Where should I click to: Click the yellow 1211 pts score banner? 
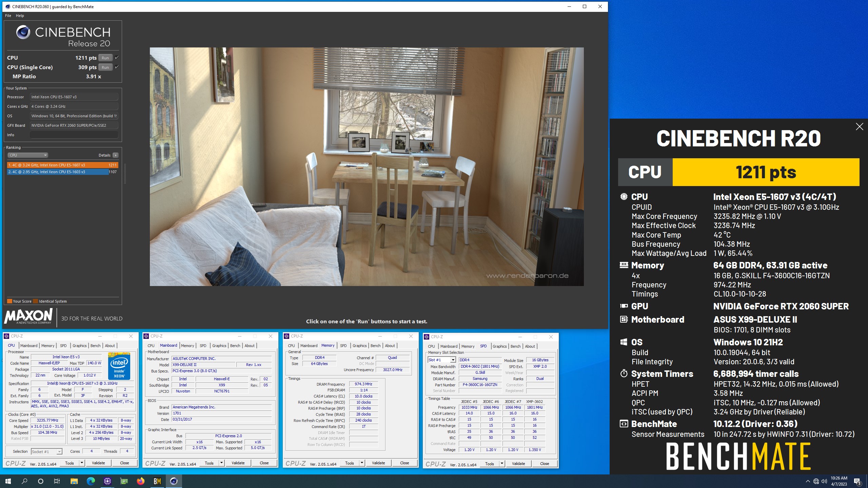coord(766,172)
